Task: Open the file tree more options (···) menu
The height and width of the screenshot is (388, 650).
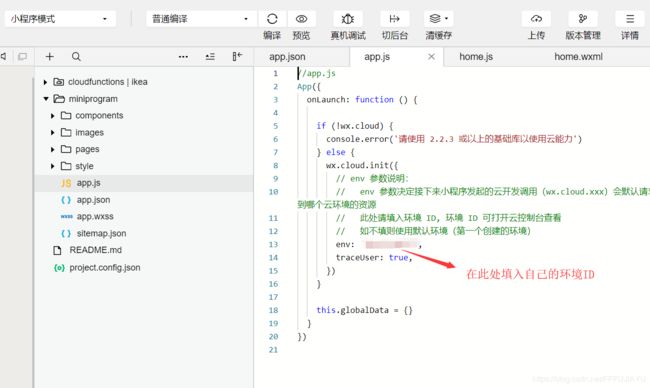Action: [x=183, y=57]
